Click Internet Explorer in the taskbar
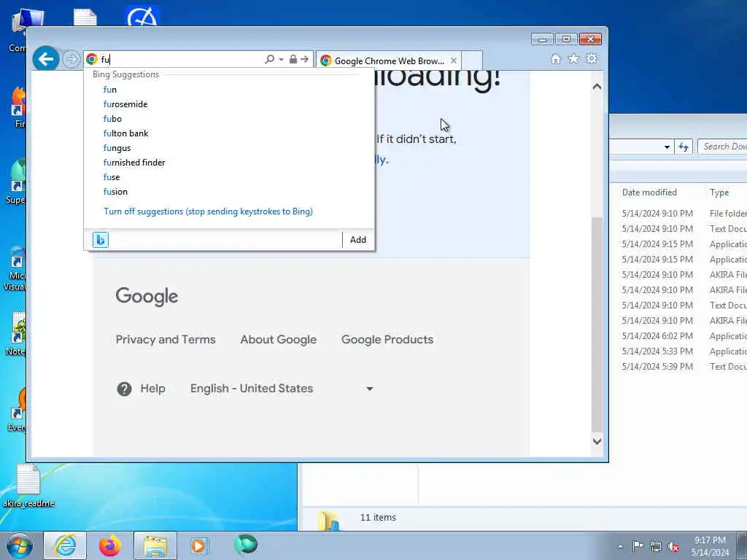Image resolution: width=747 pixels, height=560 pixels. [x=65, y=545]
